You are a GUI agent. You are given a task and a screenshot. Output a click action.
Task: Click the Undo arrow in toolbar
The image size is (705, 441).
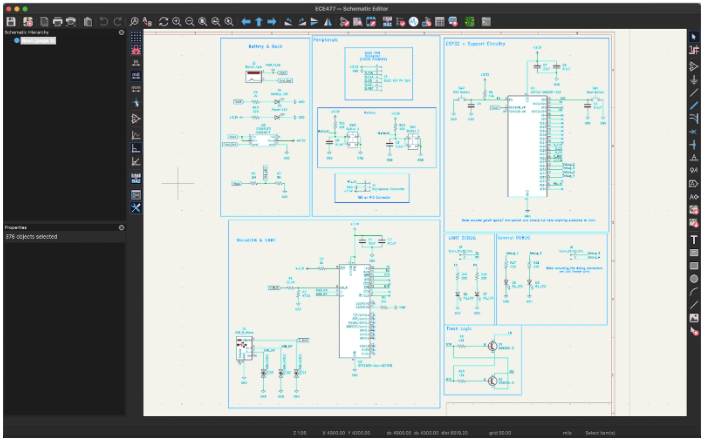click(104, 20)
